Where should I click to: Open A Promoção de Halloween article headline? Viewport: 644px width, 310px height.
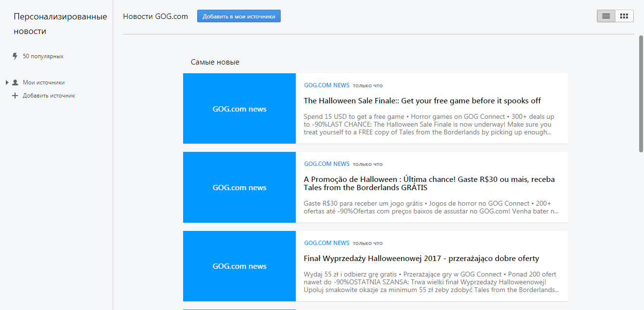coord(429,183)
